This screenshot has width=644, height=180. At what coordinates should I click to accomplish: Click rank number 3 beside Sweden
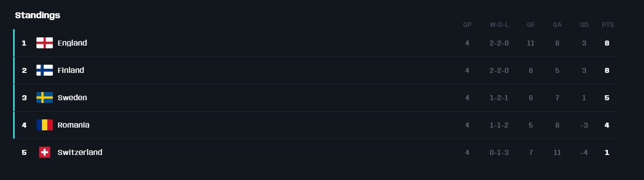click(x=24, y=98)
